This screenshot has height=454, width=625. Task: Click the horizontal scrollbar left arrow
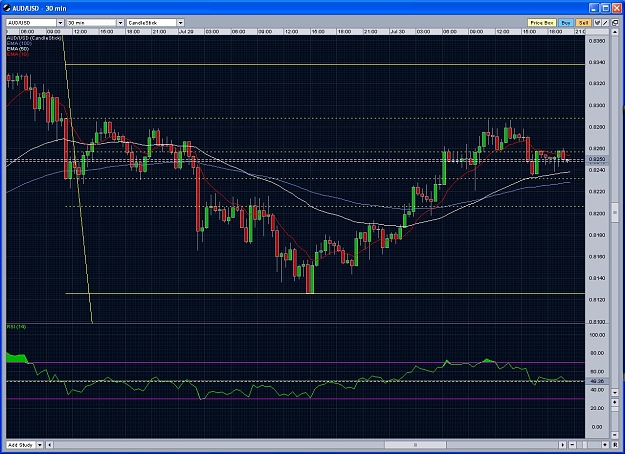pyautogui.click(x=49, y=445)
